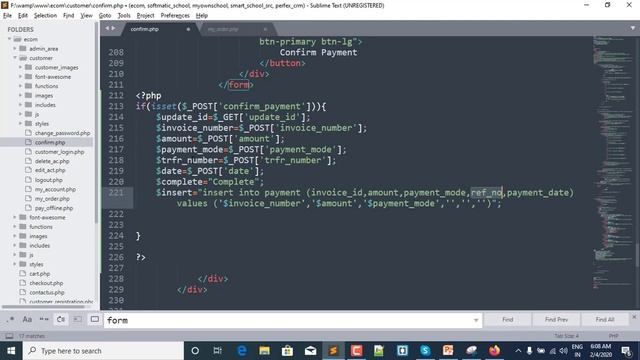Toggle wrap search option
The height and width of the screenshot is (360, 640).
tap(60, 320)
